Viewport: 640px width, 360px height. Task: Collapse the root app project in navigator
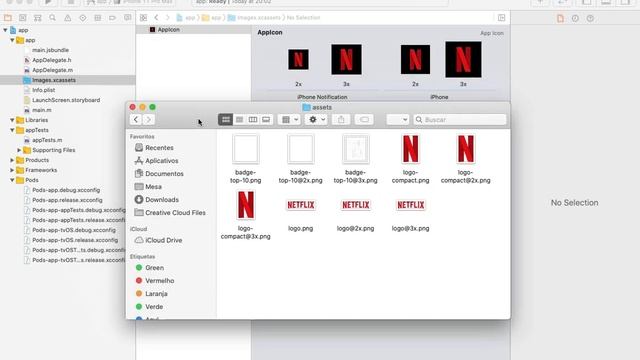[x=5, y=30]
